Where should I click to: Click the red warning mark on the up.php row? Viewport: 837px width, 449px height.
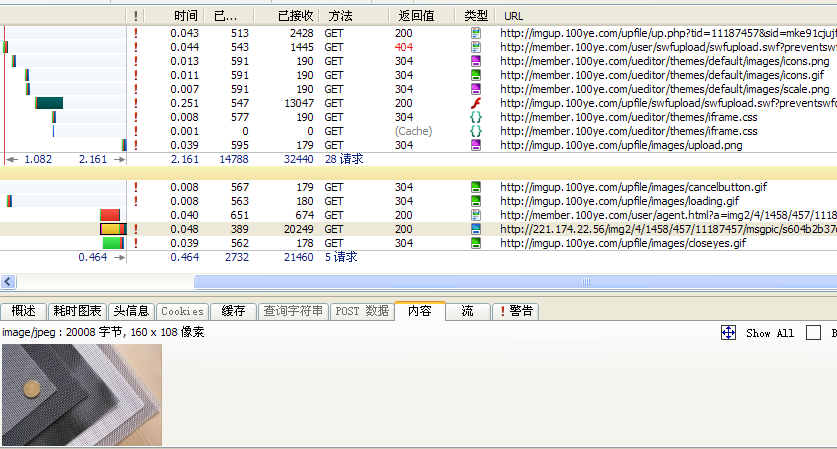136,33
